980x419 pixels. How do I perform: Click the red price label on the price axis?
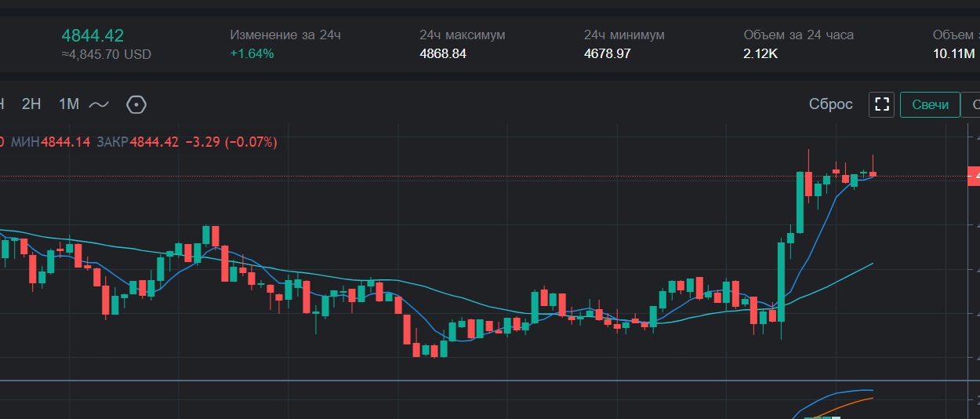tap(974, 177)
